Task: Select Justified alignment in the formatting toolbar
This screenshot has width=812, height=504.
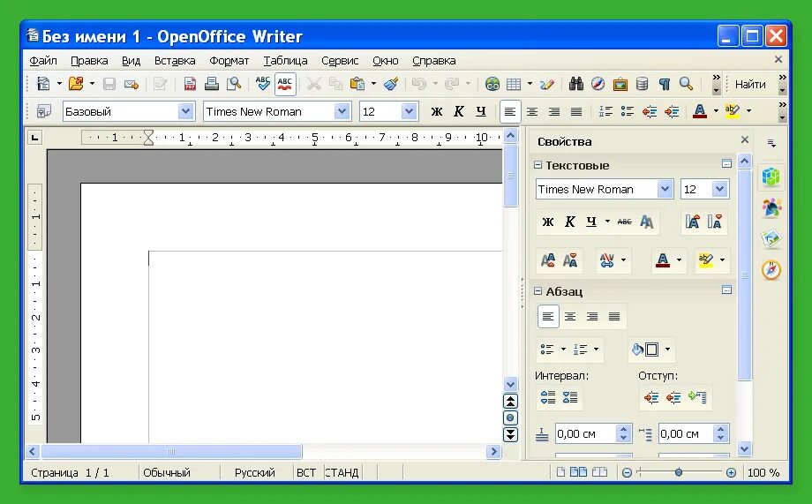Action: (575, 111)
